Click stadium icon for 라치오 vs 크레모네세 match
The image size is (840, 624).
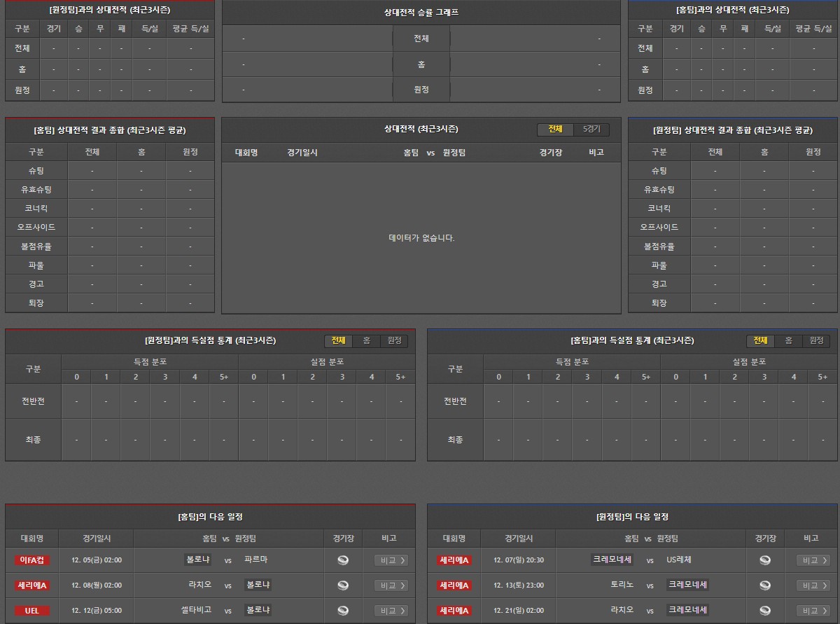point(765,611)
